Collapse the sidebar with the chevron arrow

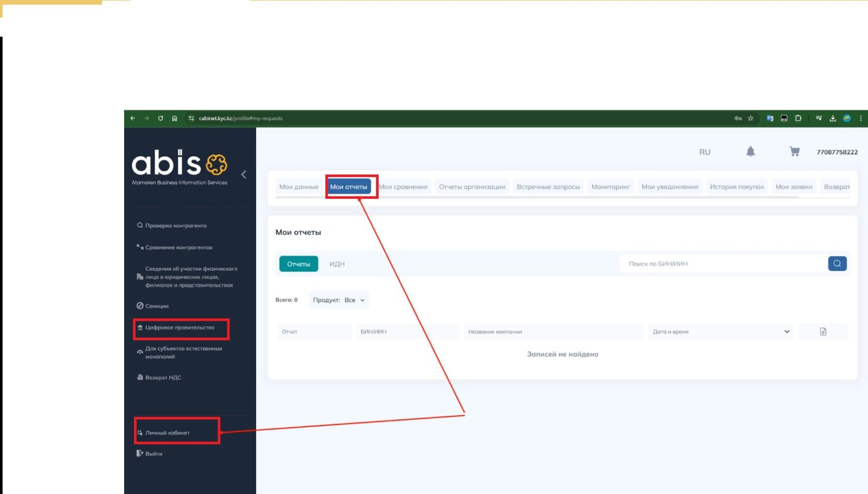tap(244, 174)
